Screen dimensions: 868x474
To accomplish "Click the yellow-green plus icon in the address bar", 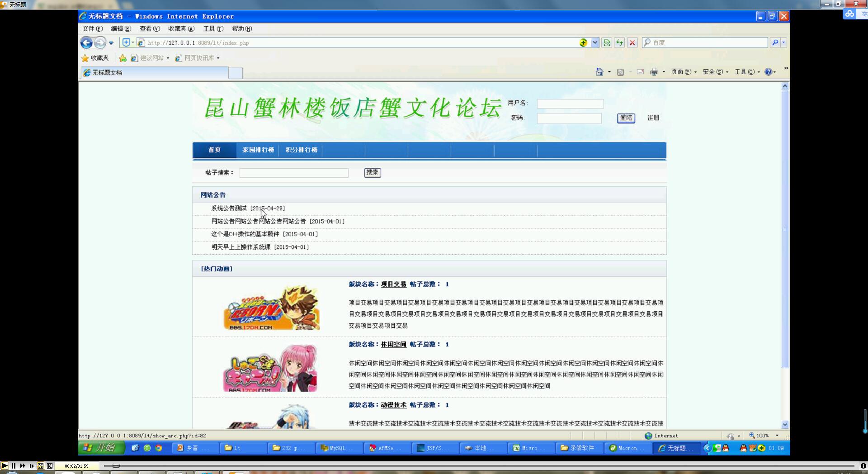I will [584, 43].
